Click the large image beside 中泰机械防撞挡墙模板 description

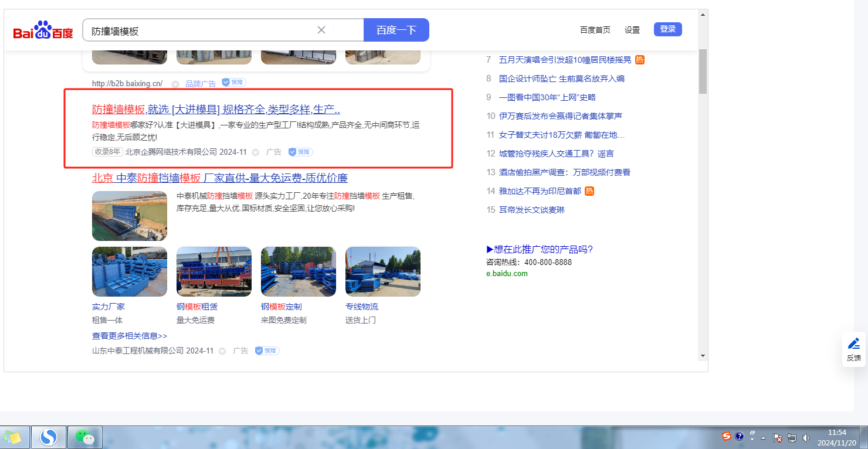pyautogui.click(x=130, y=216)
